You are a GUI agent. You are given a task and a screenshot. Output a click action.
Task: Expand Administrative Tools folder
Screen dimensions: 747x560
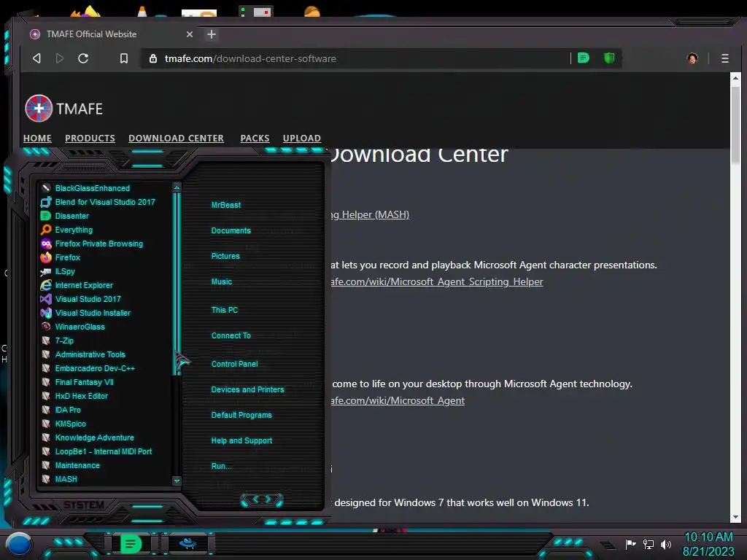coord(83,354)
